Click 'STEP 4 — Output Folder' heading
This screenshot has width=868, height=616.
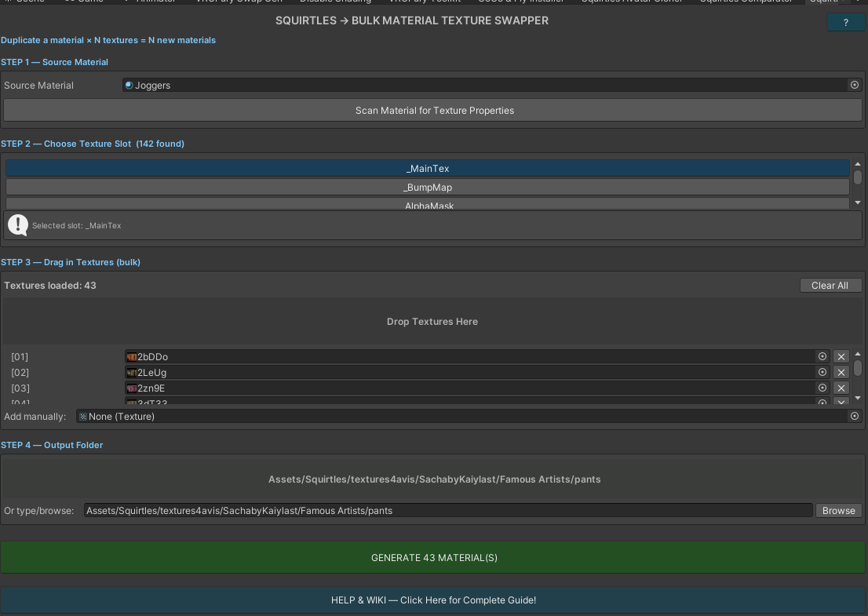52,445
